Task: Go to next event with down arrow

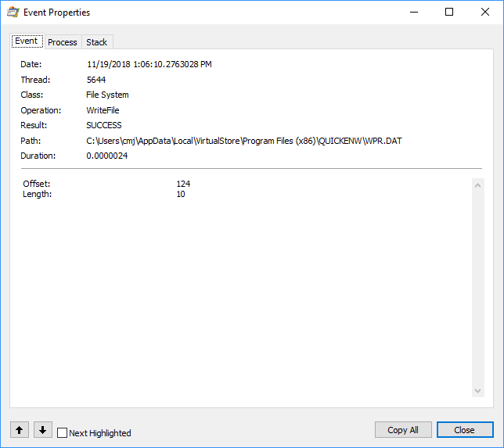Action: pyautogui.click(x=42, y=430)
